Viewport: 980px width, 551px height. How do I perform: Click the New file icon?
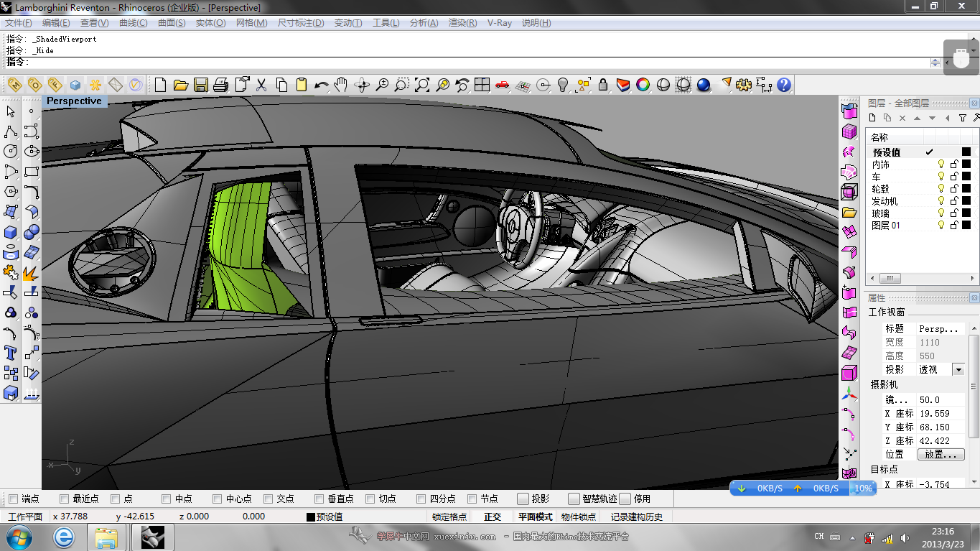pos(161,85)
